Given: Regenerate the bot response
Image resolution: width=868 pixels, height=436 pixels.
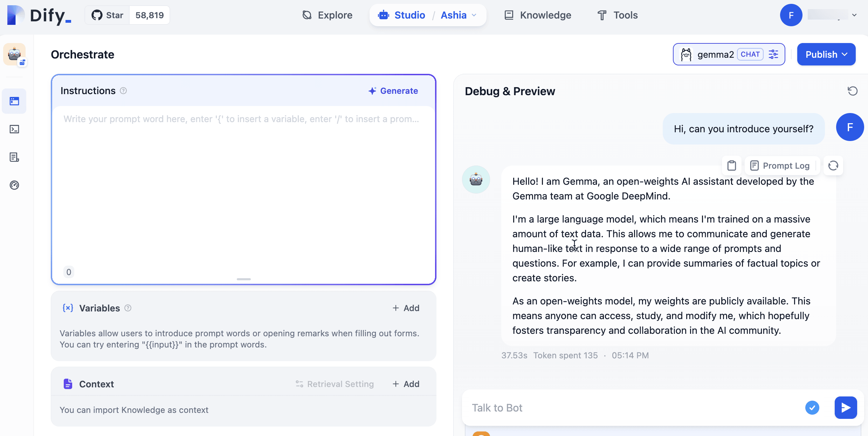Looking at the screenshot, I should (833, 166).
